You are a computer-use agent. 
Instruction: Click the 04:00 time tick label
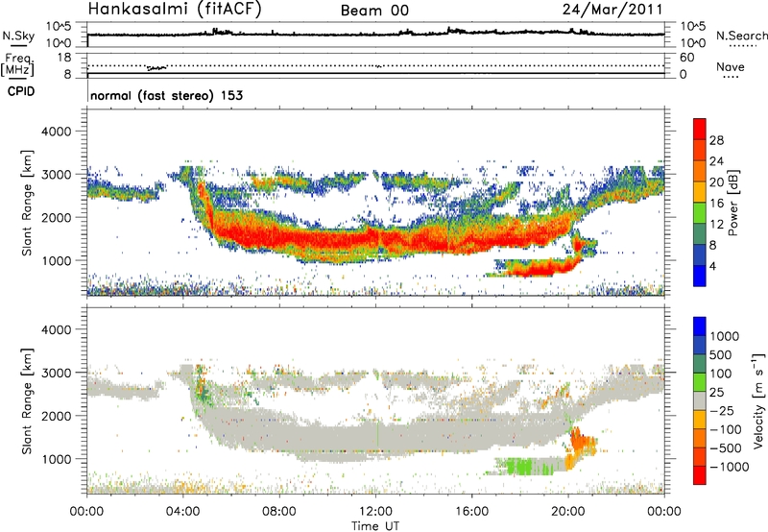coord(183,512)
